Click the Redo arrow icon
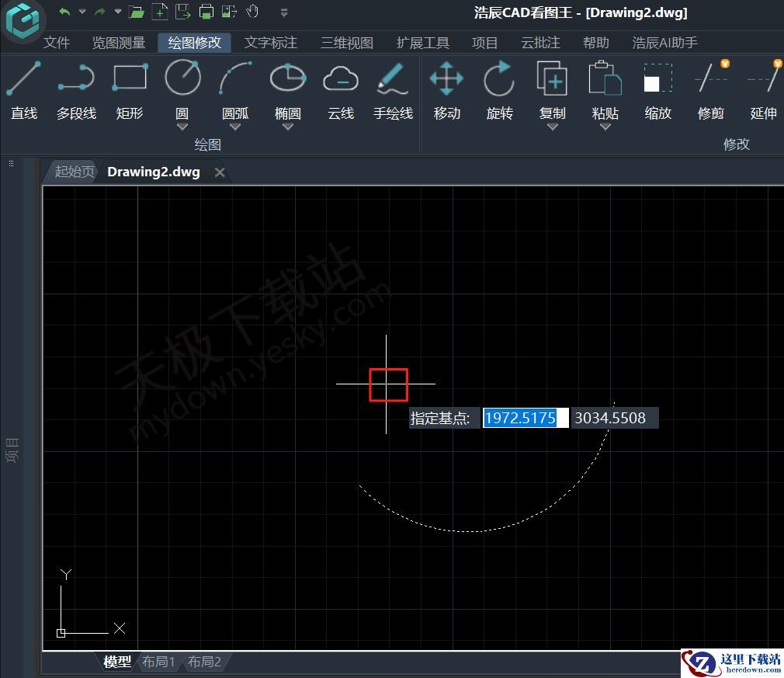The height and width of the screenshot is (678, 784). [100, 12]
